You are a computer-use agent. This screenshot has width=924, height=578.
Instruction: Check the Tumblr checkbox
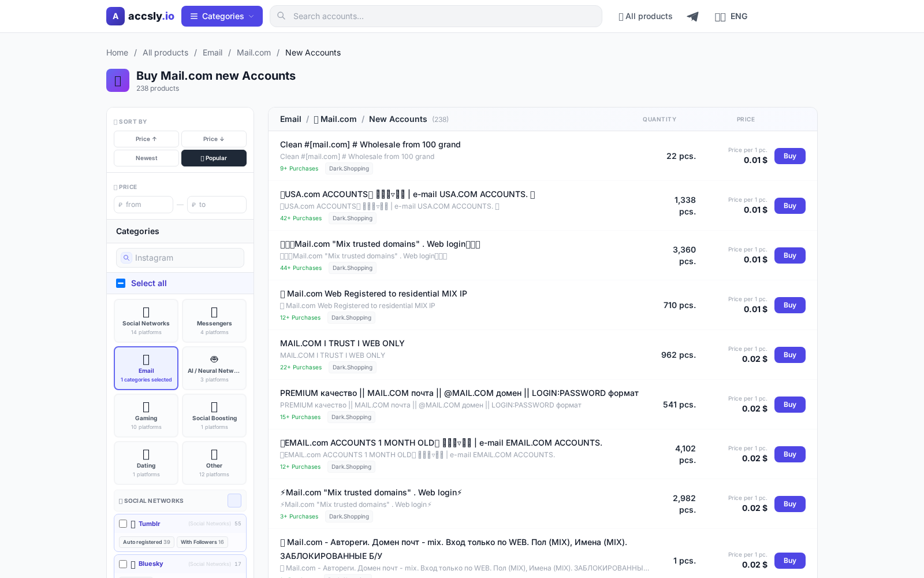[123, 524]
